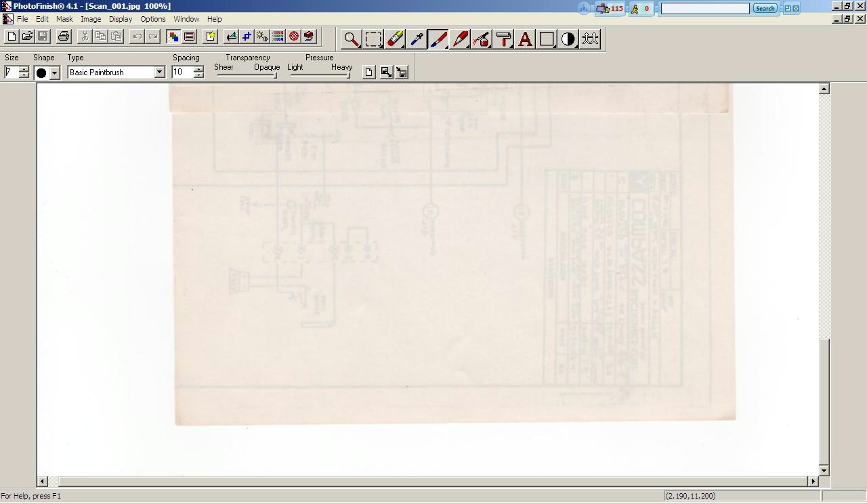Select the red Pencil tool

click(x=459, y=39)
